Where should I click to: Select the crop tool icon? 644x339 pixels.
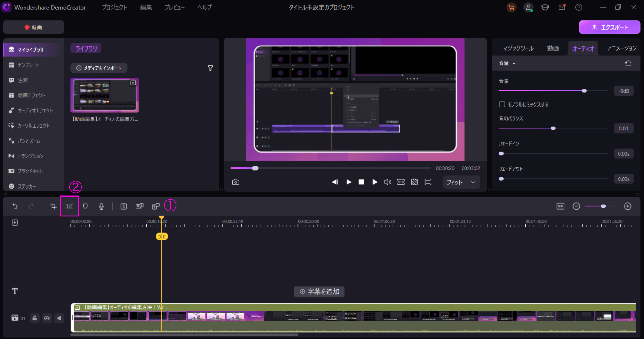53,206
